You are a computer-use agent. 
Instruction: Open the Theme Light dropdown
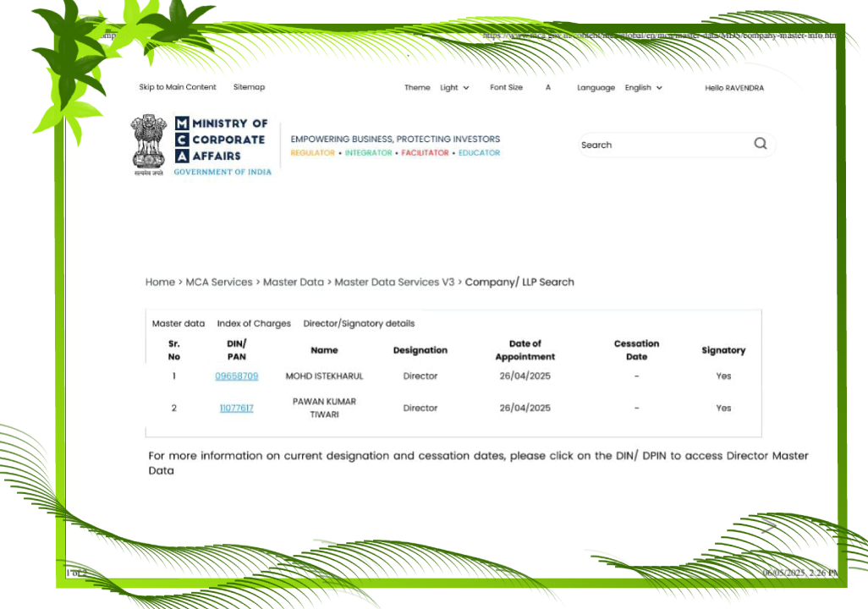[454, 88]
